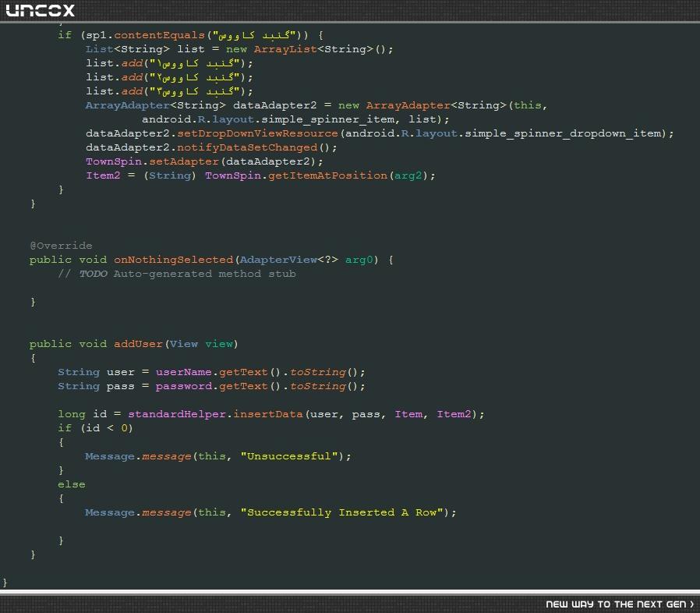Click the else keyword
The width and height of the screenshot is (700, 613).
[72, 484]
